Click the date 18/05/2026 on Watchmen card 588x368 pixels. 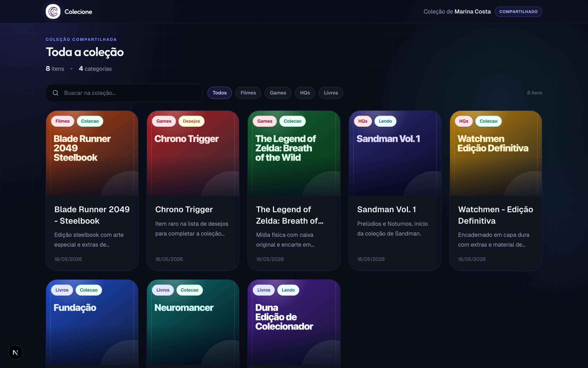472,259
